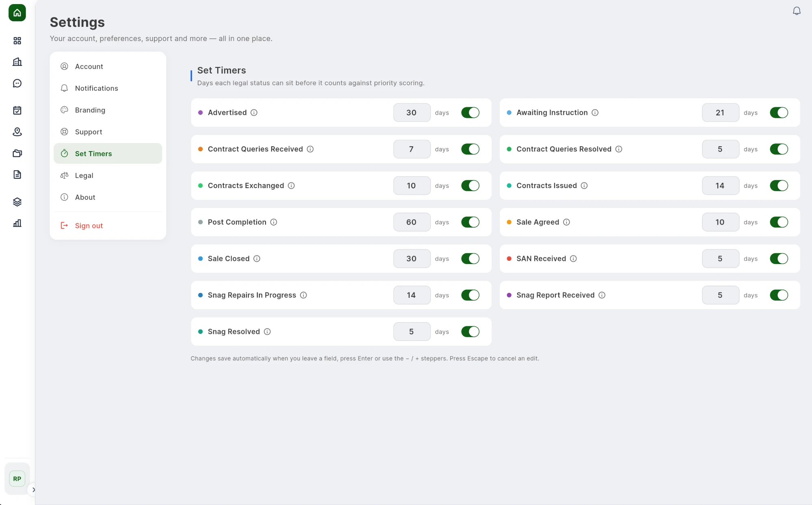The height and width of the screenshot is (505, 812).
Task: Show info for Contract Queries Received
Action: pos(310,149)
